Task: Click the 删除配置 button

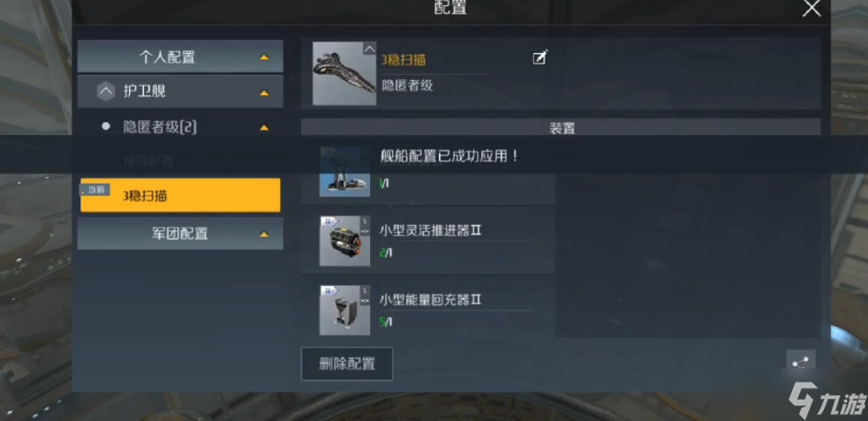Action: (347, 364)
